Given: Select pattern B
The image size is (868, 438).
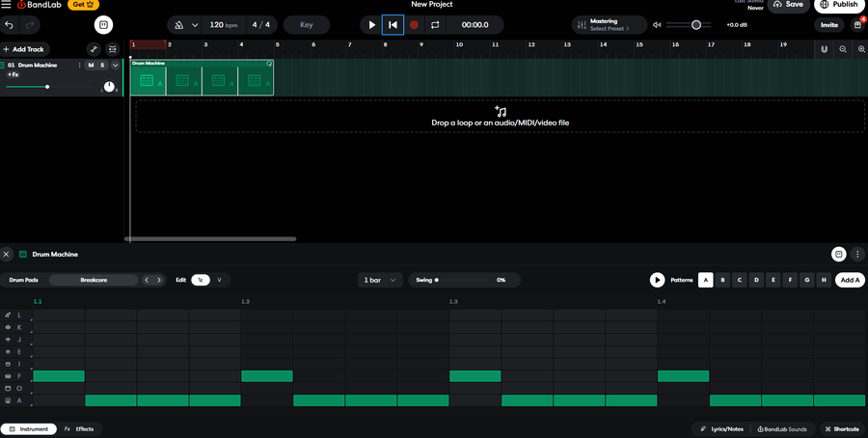Looking at the screenshot, I should coord(722,280).
